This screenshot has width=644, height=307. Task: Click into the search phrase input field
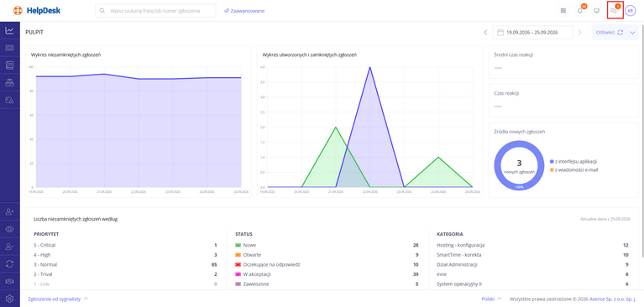155,11
